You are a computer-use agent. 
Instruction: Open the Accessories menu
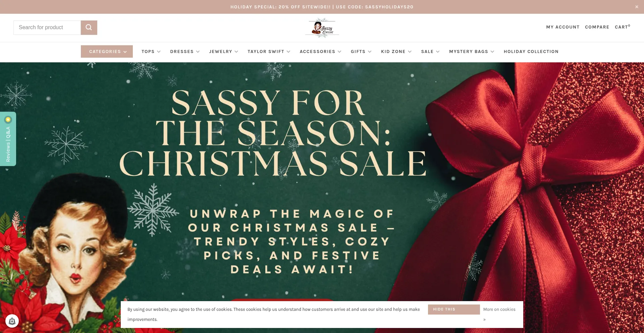point(320,52)
